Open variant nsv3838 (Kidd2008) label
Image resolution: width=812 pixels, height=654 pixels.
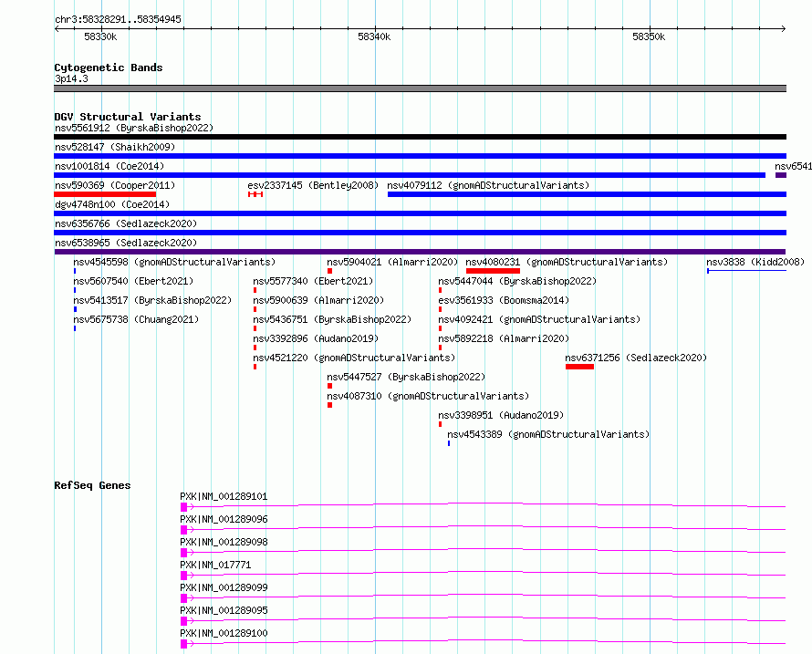coord(755,262)
